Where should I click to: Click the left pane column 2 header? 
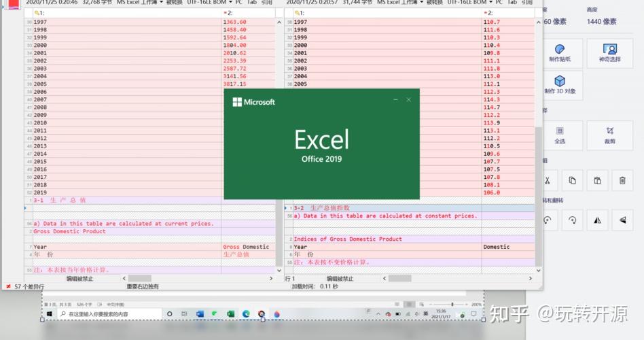click(248, 13)
